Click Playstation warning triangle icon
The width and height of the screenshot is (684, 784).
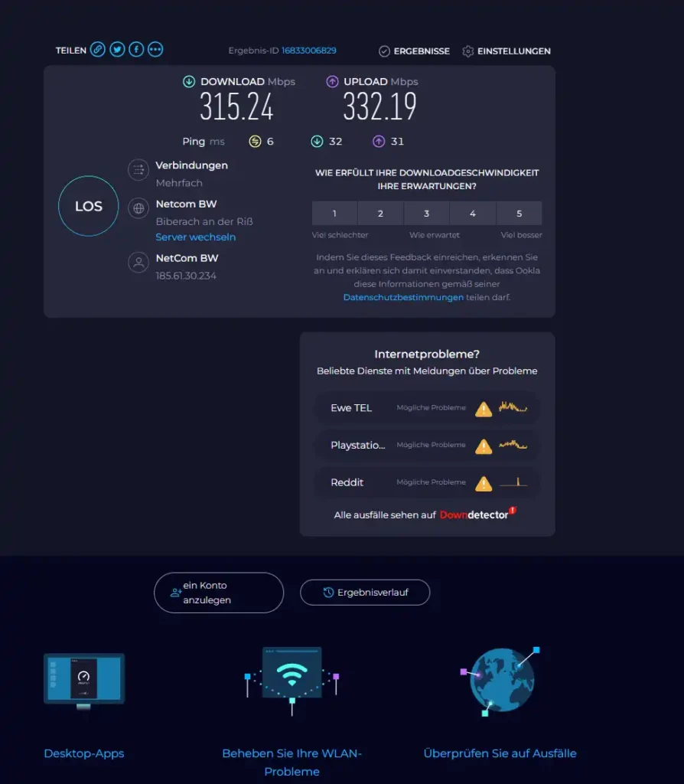[x=484, y=446]
